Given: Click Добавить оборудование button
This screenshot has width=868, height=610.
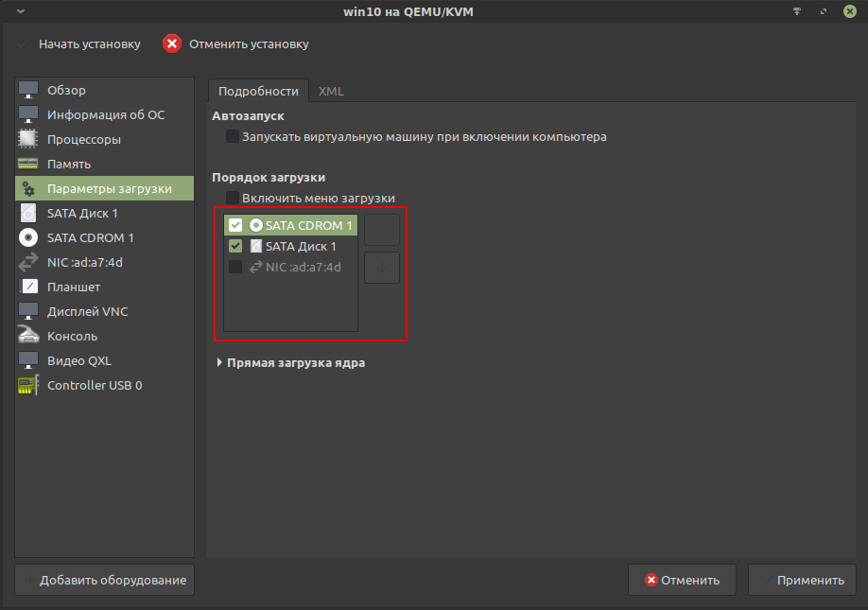Looking at the screenshot, I should click(x=105, y=581).
